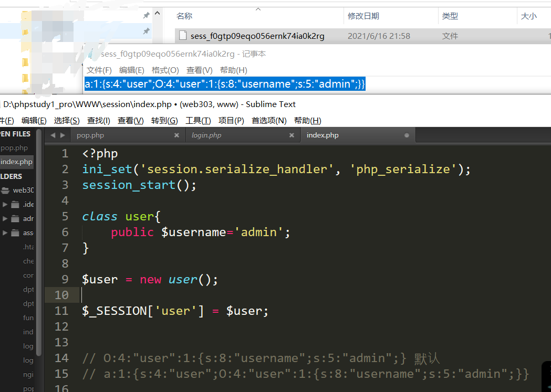Open Sublime Text 编辑(E) menu
This screenshot has width=551, height=392.
point(34,121)
